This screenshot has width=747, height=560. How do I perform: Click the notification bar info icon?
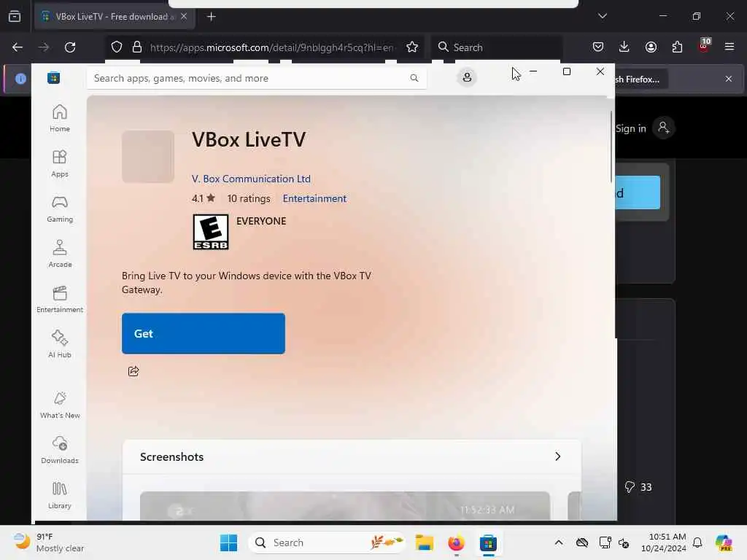pos(20,79)
